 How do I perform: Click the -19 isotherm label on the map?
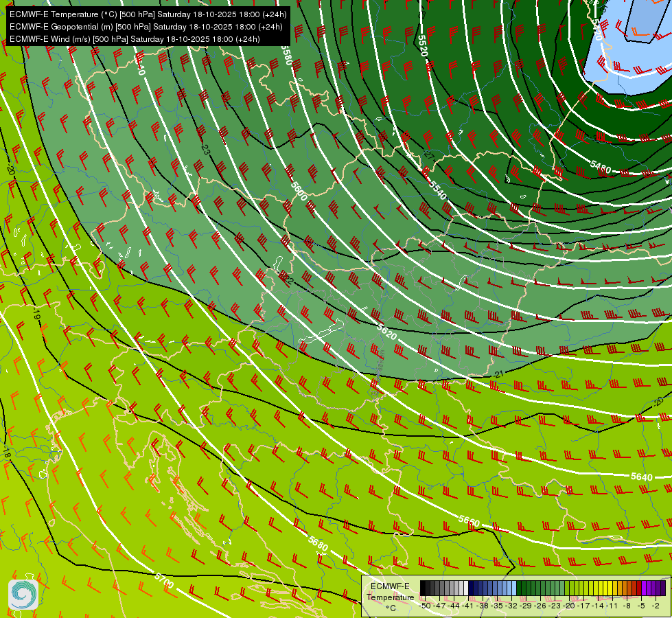(36, 314)
